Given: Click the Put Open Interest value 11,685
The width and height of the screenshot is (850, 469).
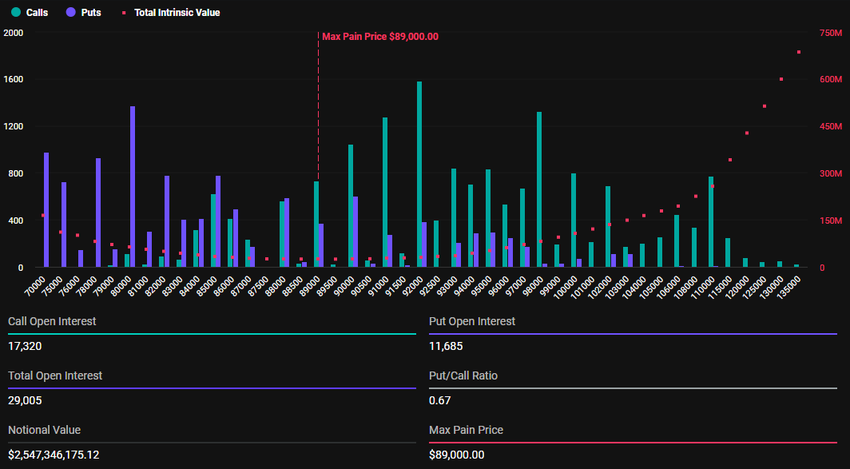Looking at the screenshot, I should click(x=446, y=345).
